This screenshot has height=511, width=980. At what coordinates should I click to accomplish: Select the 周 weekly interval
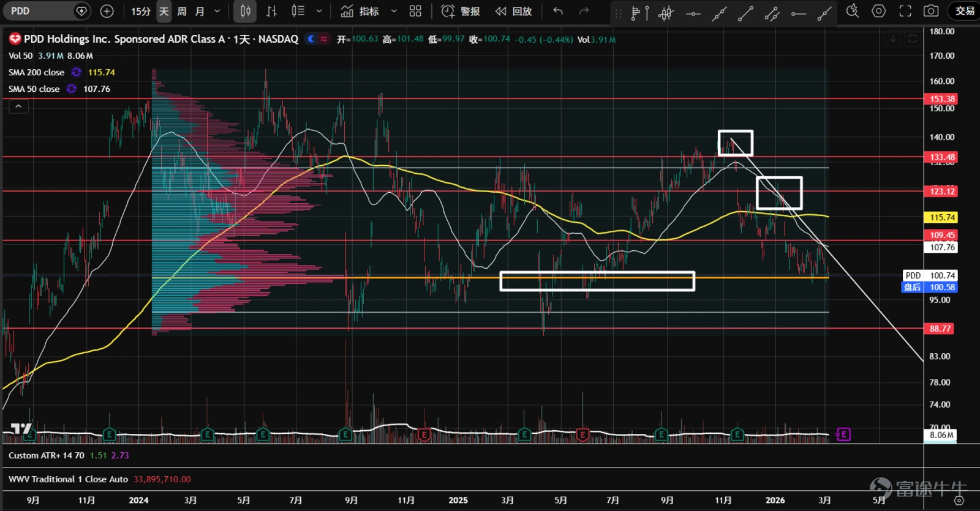click(182, 11)
